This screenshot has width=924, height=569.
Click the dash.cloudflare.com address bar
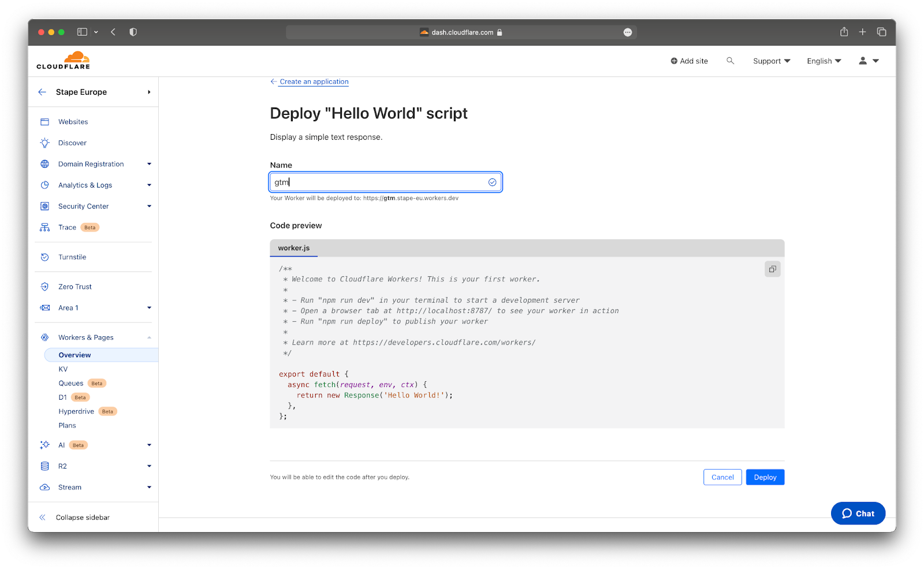pos(461,32)
